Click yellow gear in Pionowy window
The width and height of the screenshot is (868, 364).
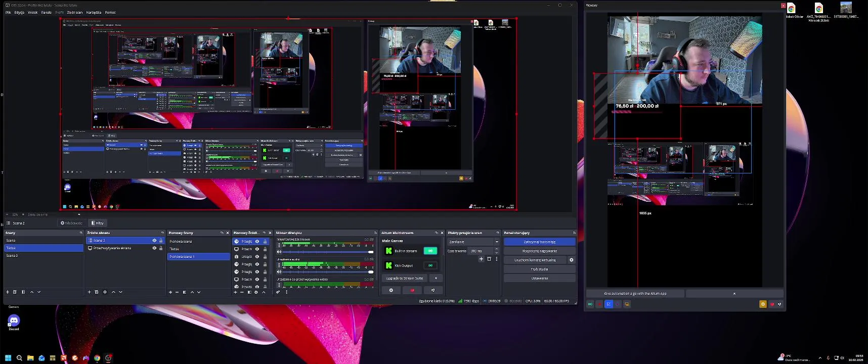pyautogui.click(x=763, y=304)
